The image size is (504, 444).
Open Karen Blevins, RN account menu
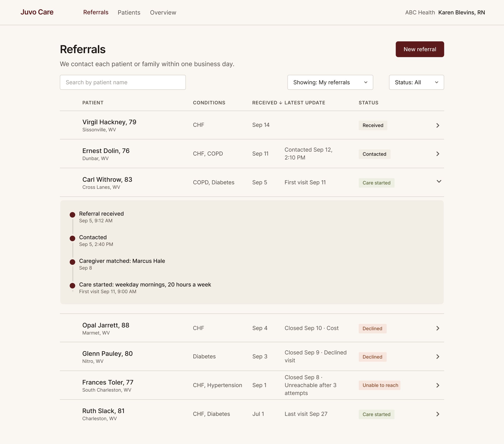coord(461,12)
